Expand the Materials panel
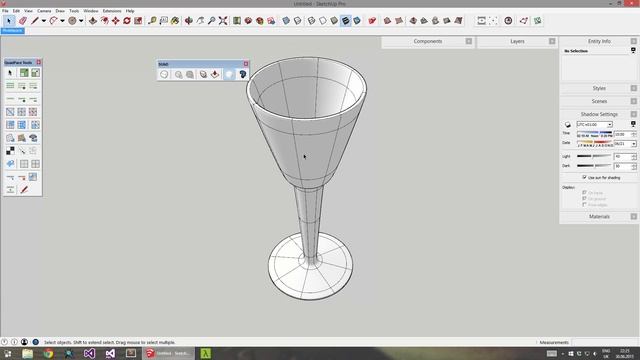 point(633,217)
